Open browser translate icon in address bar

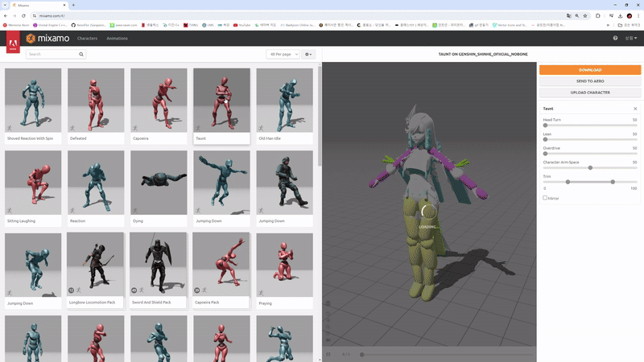click(x=569, y=15)
